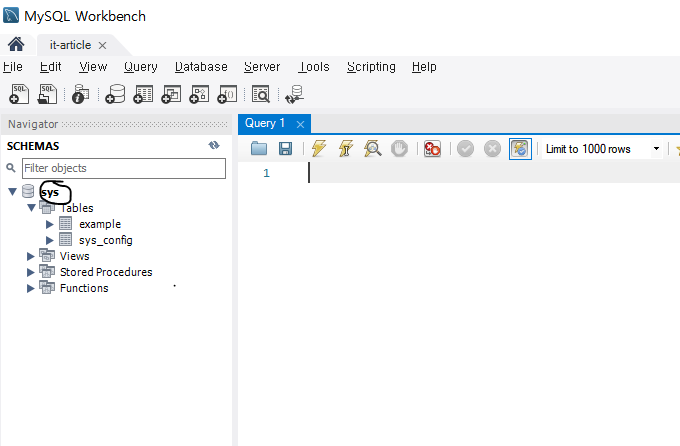This screenshot has height=446, width=680.
Task: Open the Server menu
Action: (x=262, y=67)
